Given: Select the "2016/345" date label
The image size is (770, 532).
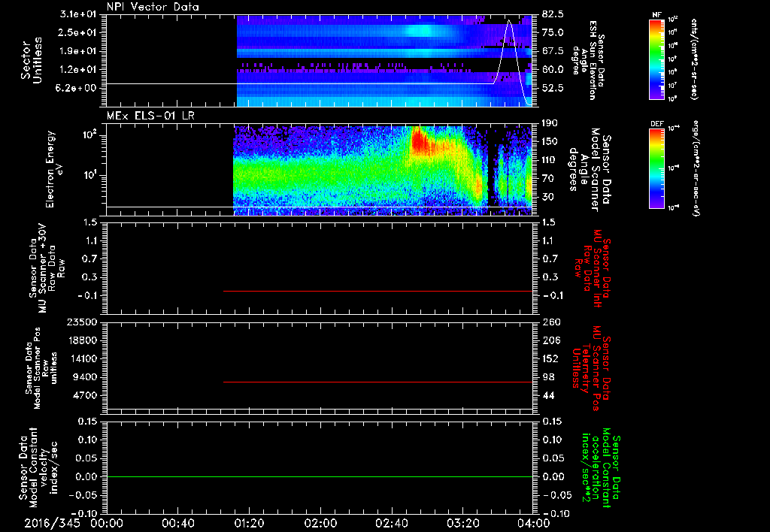Looking at the screenshot, I should 52,523.
